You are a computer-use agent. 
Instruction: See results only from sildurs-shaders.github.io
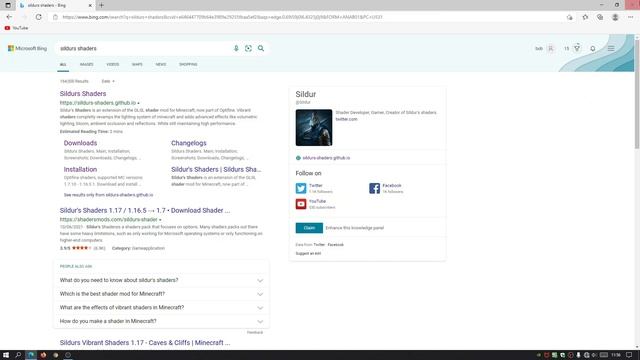pyautogui.click(x=109, y=195)
